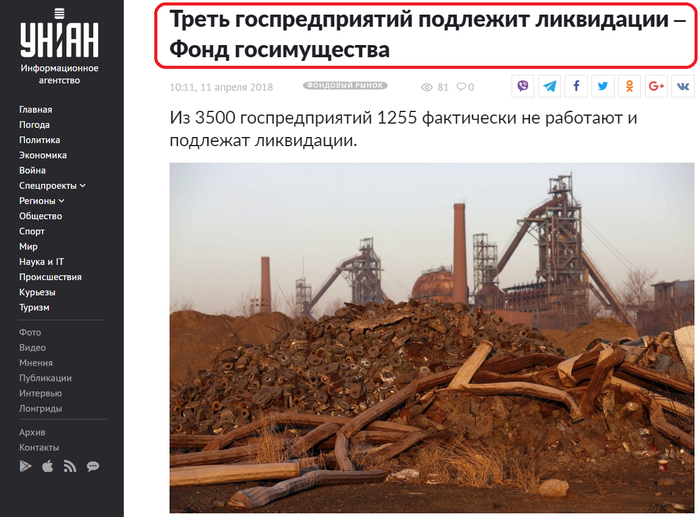Click the chat bubble icon in sidebar
Screen dimensions: 700x517
point(93,467)
